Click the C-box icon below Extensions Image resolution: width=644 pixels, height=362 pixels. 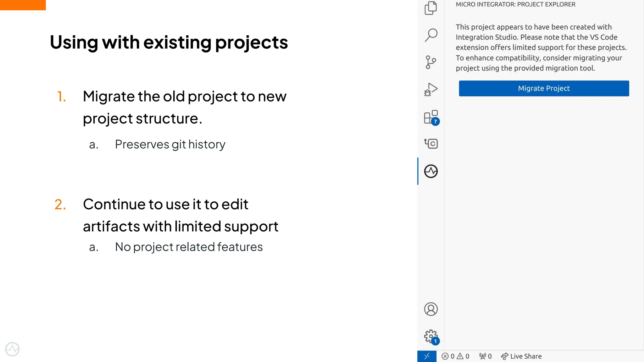point(431,144)
